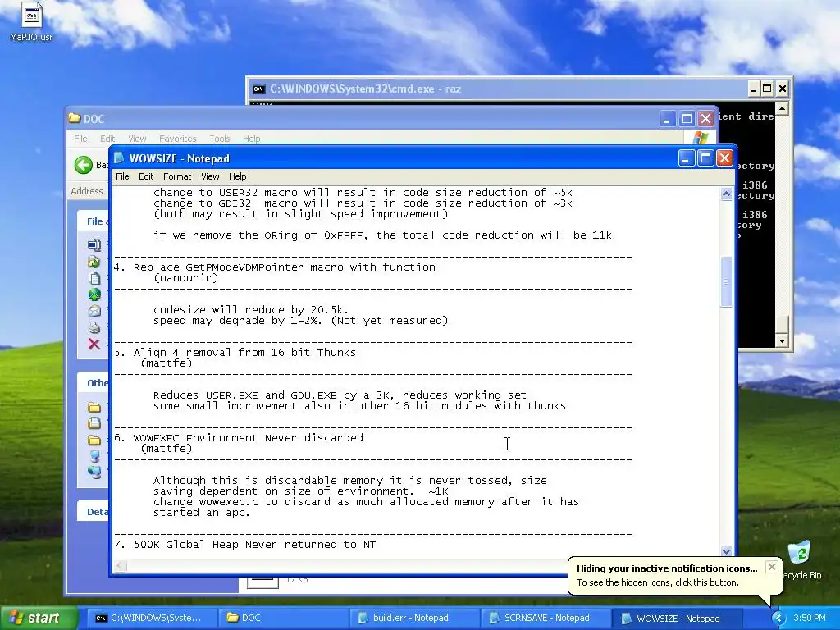840x630 pixels.
Task: Click cmd.exe icon in console title bar
Action: pos(258,89)
